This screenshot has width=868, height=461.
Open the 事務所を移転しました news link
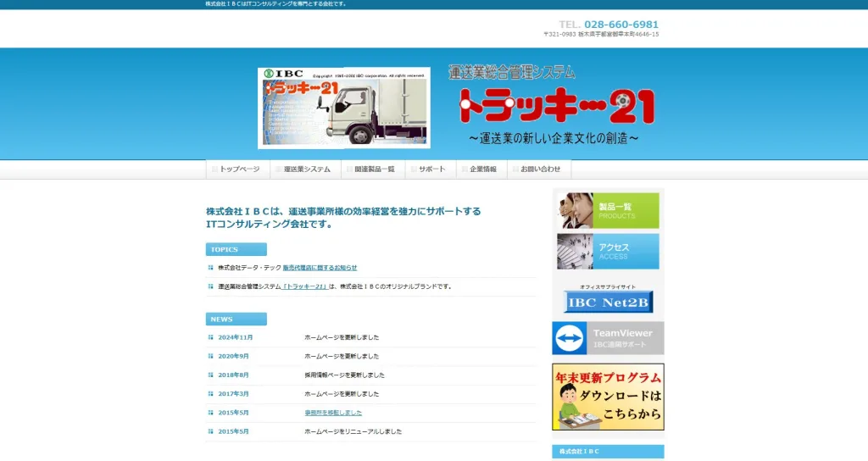[333, 413]
